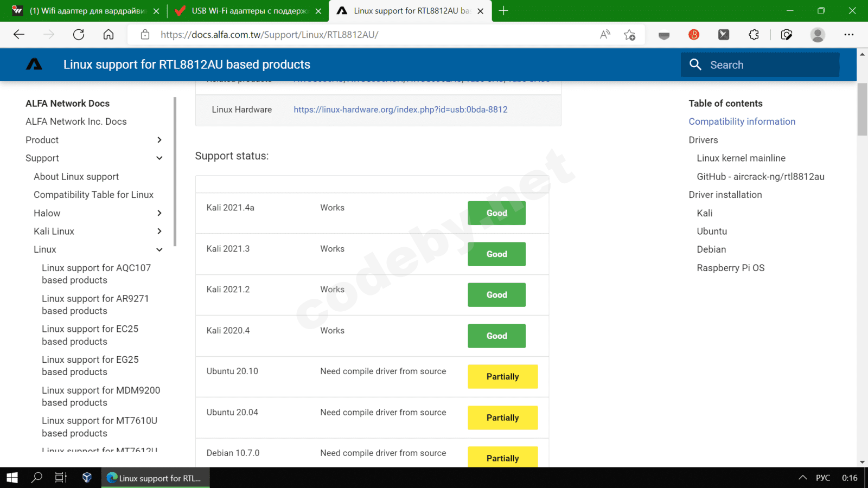Jump to Drivers in table of contents
Image resolution: width=868 pixels, height=488 pixels.
[704, 140]
